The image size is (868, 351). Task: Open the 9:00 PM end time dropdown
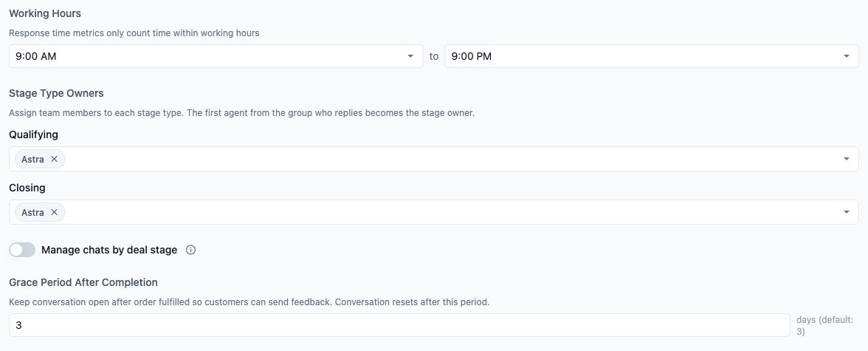pos(652,56)
